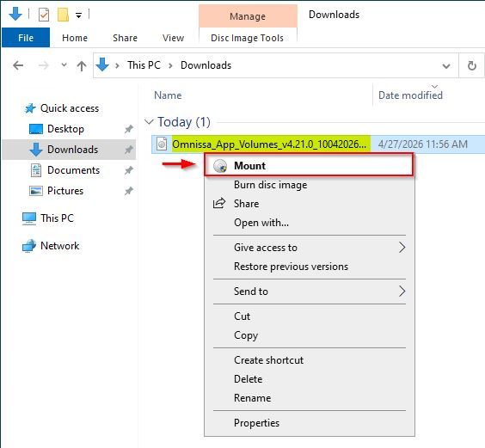Collapse the Today (1) group

[x=149, y=121]
